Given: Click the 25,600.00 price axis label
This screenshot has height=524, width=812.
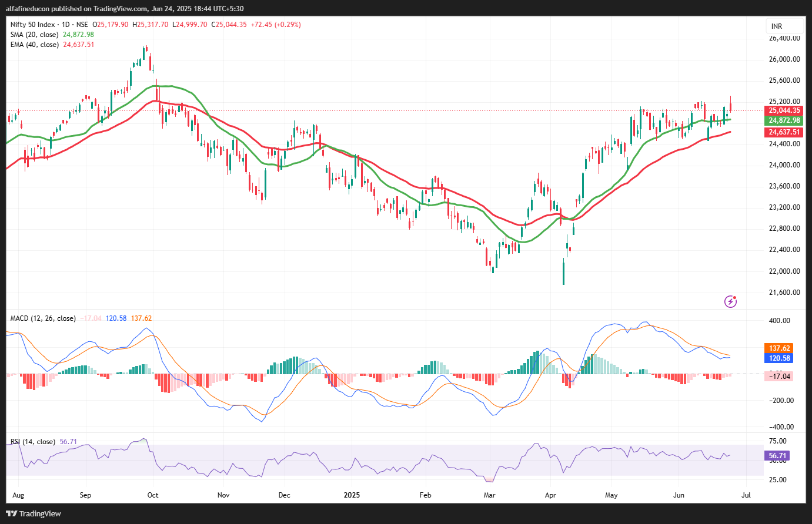Looking at the screenshot, I should (784, 80).
